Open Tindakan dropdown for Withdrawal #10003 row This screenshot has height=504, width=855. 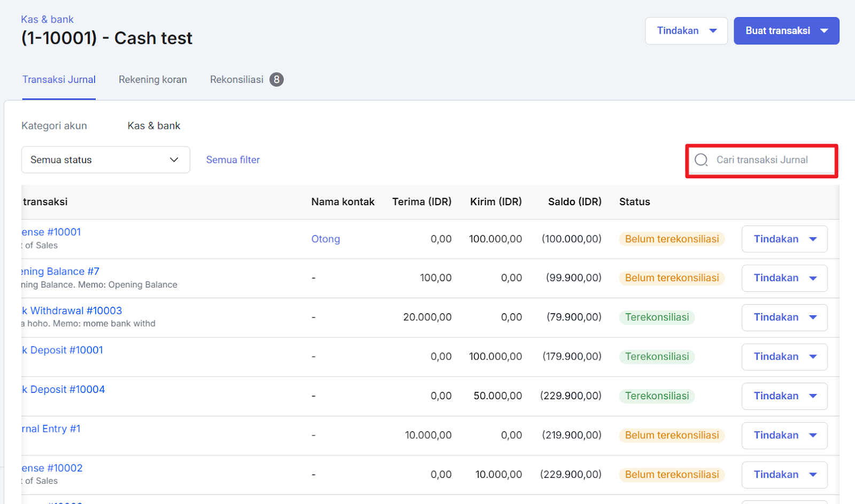(x=784, y=317)
